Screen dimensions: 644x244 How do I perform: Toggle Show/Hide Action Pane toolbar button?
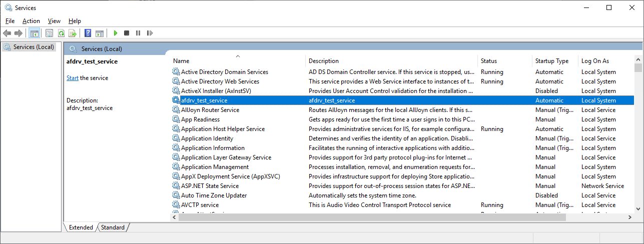100,33
